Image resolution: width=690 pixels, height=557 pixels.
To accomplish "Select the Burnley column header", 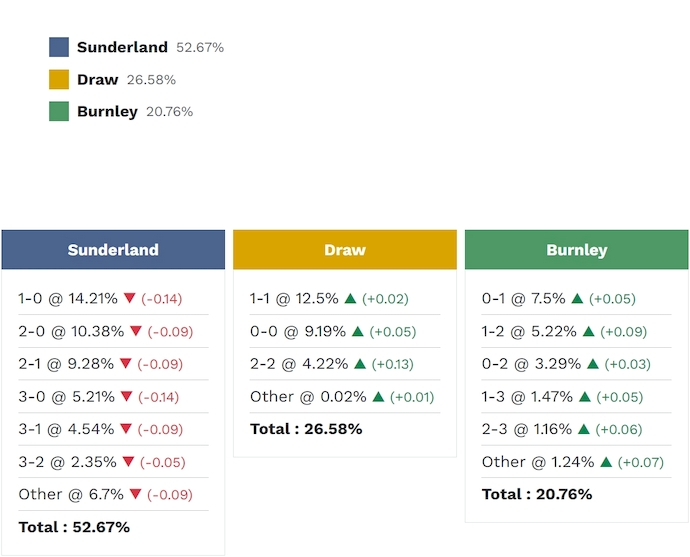I will click(x=577, y=250).
